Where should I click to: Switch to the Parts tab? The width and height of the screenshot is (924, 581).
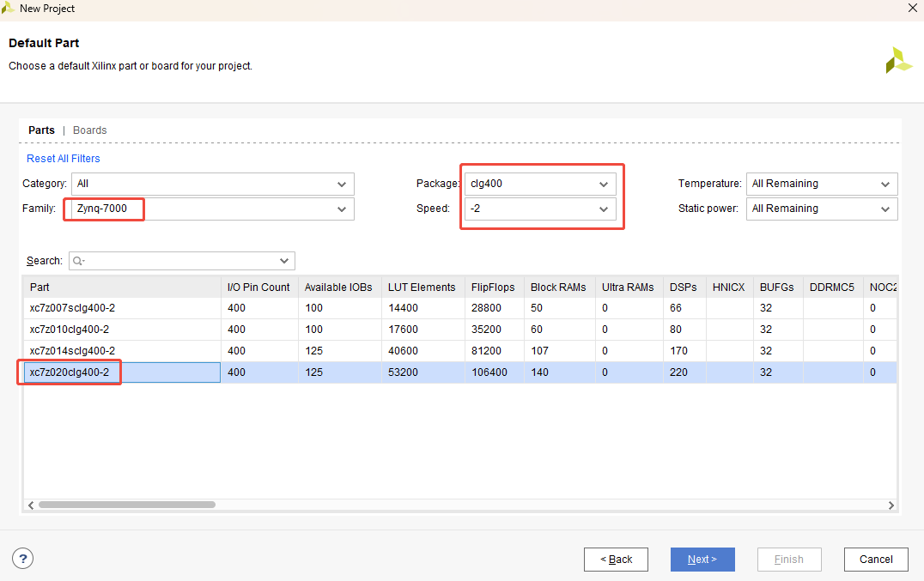click(x=41, y=130)
